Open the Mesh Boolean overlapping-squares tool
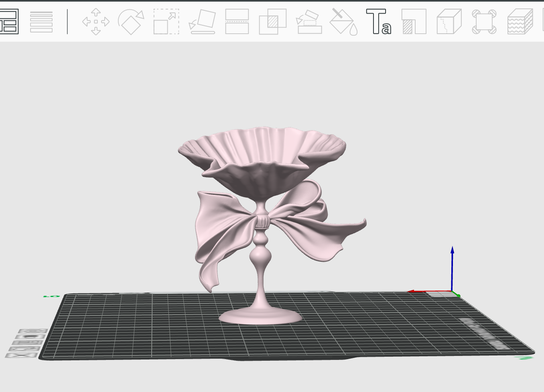This screenshot has width=544, height=392. 273,22
